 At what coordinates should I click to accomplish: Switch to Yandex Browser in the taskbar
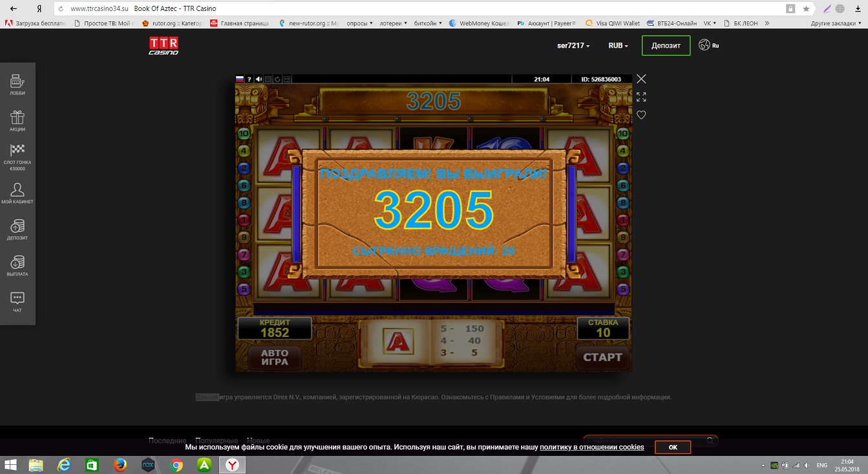(231, 465)
